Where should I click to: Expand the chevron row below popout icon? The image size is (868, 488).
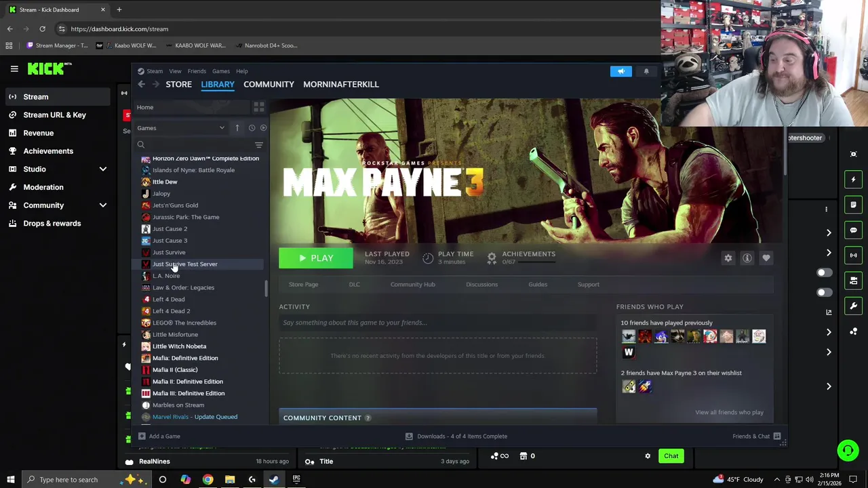pos(829,332)
